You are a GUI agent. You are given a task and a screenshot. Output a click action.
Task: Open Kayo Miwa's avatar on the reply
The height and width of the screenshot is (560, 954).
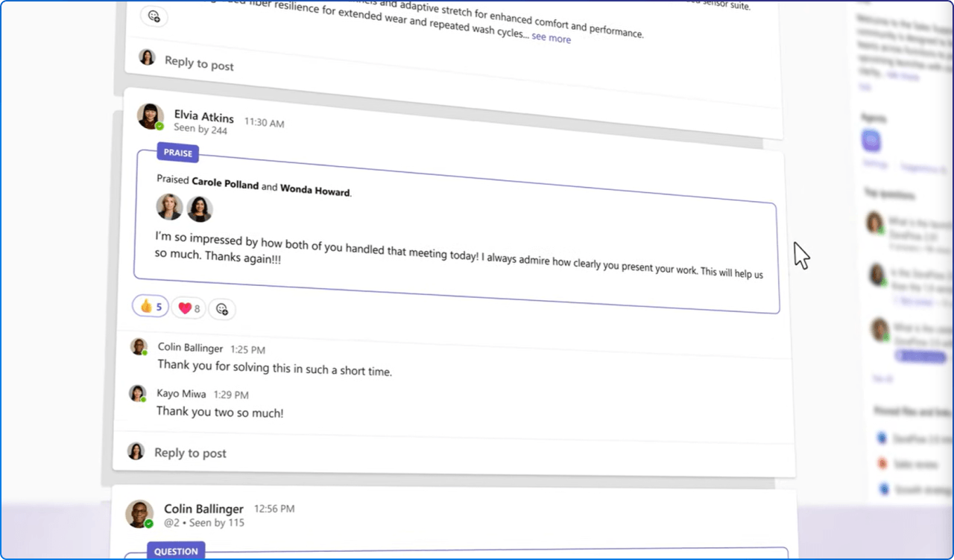coord(137,393)
